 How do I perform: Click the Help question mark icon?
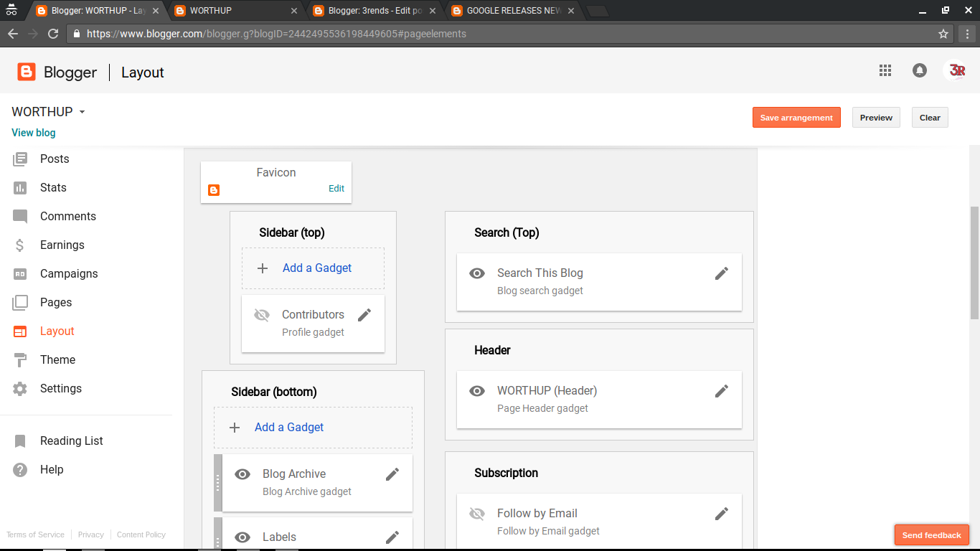20,470
